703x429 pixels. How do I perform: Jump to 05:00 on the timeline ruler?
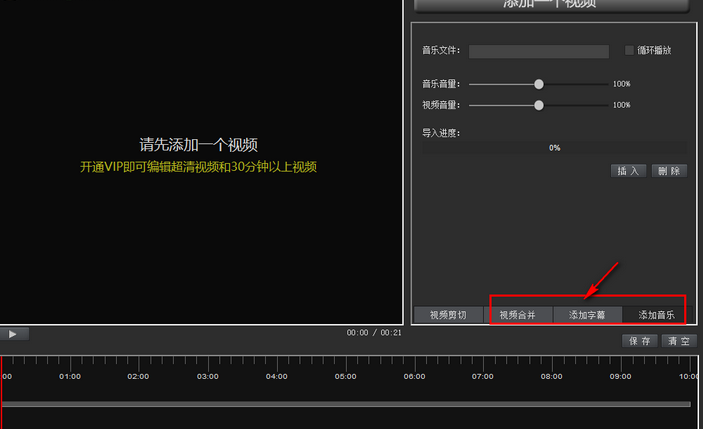coord(345,377)
